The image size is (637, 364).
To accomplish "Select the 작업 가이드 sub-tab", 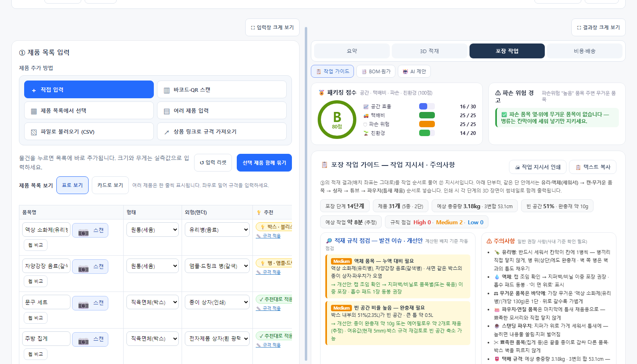I will click(332, 71).
